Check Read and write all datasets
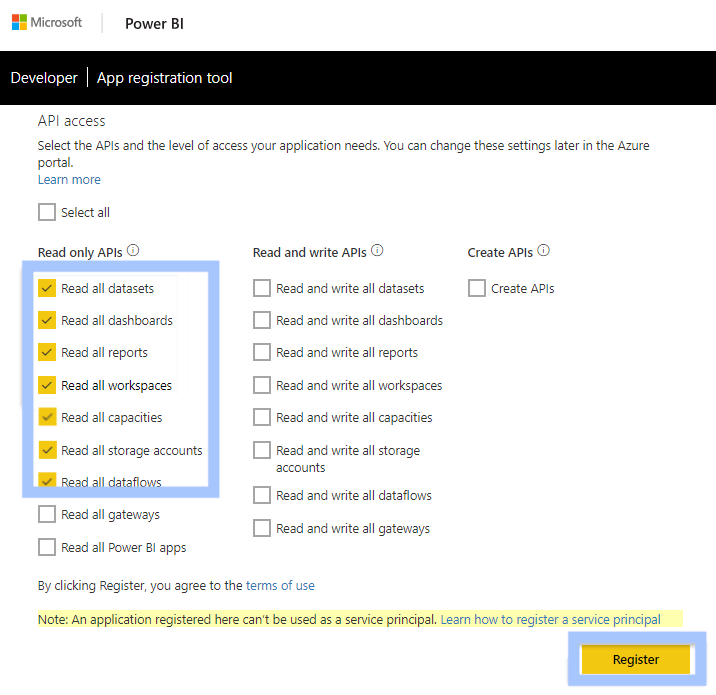This screenshot has width=716, height=695. 262,288
